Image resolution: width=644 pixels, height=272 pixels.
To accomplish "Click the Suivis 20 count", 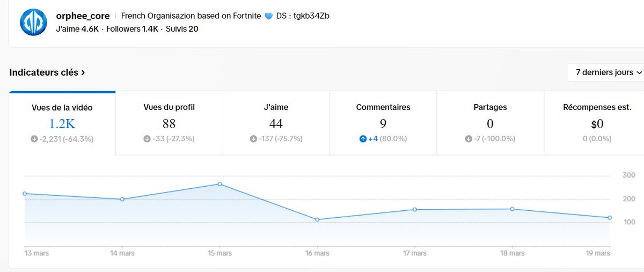I will point(182,28).
